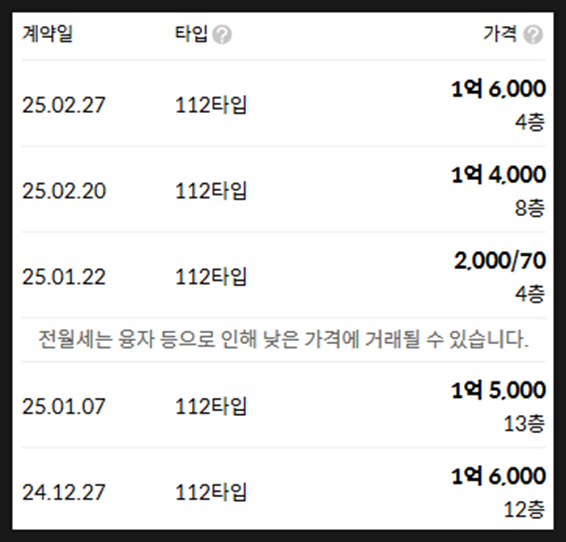Open the 25.02.27 transaction row
566x542 pixels.
[283, 104]
